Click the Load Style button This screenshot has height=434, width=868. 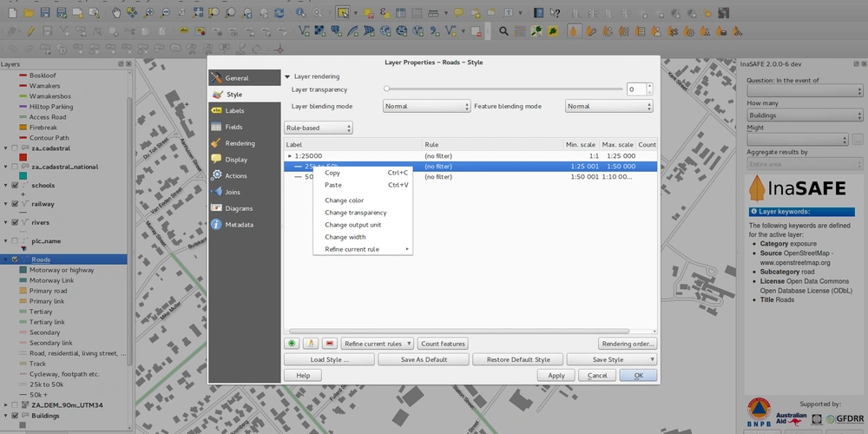[x=329, y=360]
